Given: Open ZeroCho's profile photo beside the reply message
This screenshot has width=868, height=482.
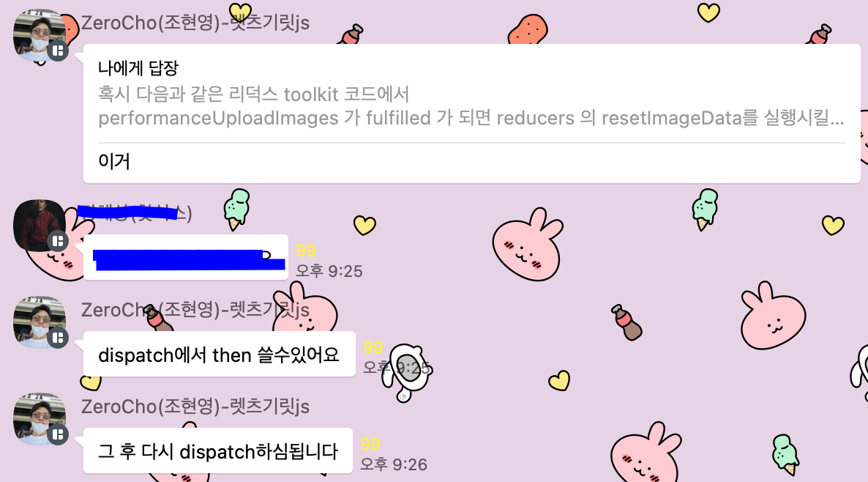Looking at the screenshot, I should tap(40, 35).
